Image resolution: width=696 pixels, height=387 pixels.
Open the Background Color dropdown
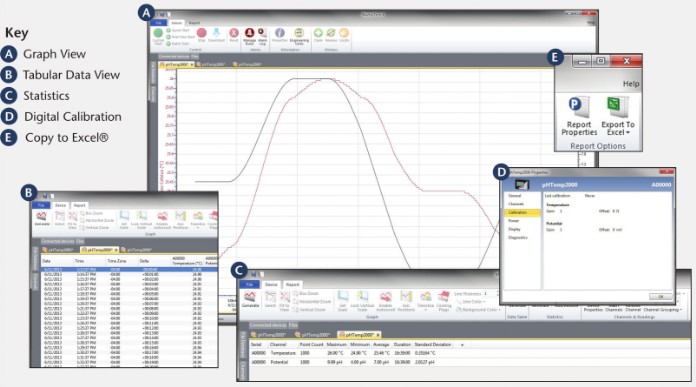(478, 309)
